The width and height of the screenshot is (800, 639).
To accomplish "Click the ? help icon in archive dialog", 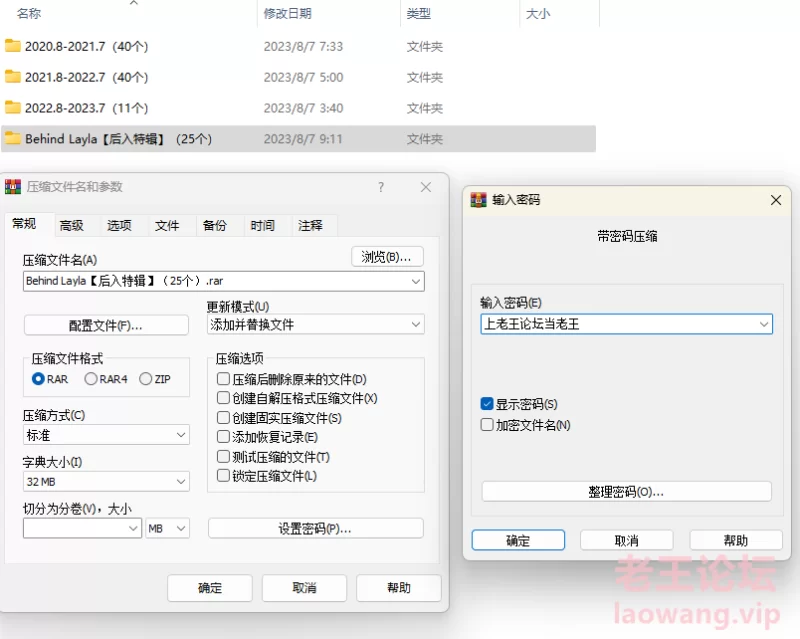I will click(x=381, y=187).
